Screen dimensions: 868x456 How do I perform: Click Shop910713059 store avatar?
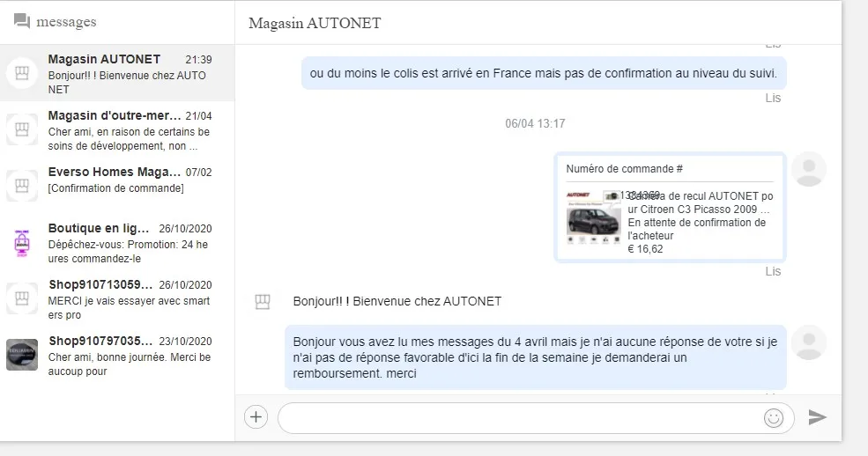[x=21, y=298]
